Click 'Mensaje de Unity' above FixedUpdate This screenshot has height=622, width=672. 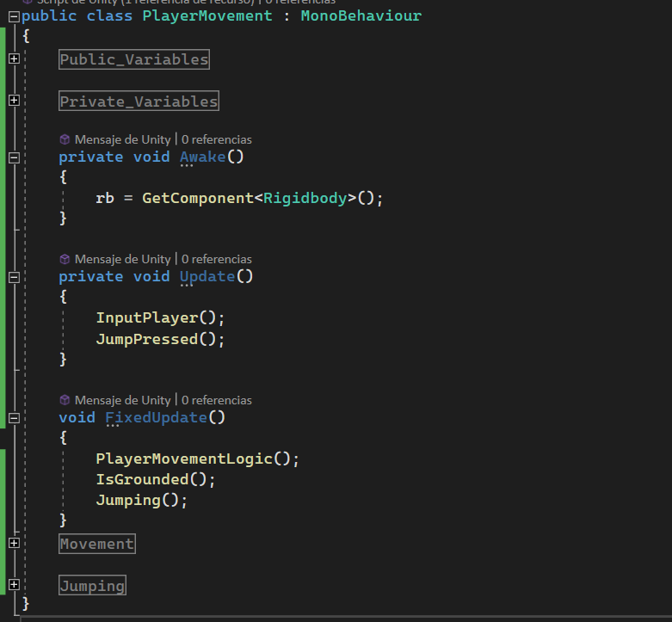click(122, 400)
